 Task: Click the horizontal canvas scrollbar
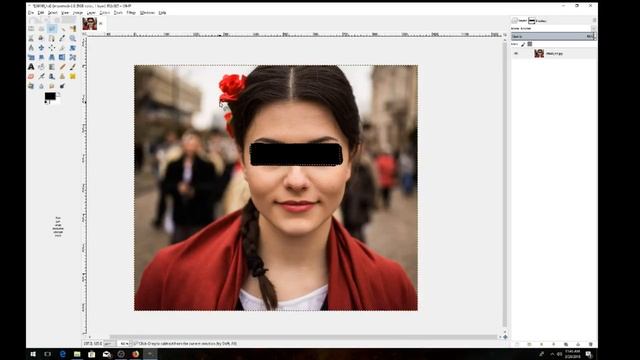click(x=304, y=337)
